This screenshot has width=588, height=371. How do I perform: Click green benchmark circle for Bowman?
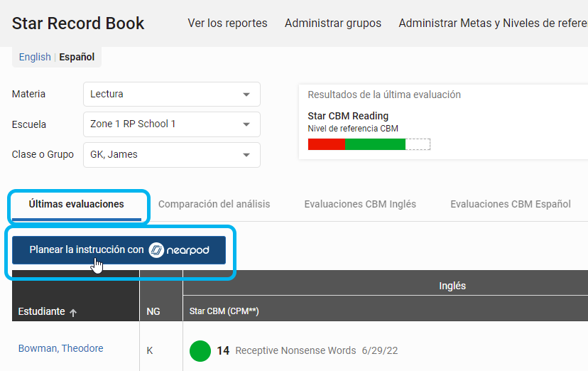point(200,350)
